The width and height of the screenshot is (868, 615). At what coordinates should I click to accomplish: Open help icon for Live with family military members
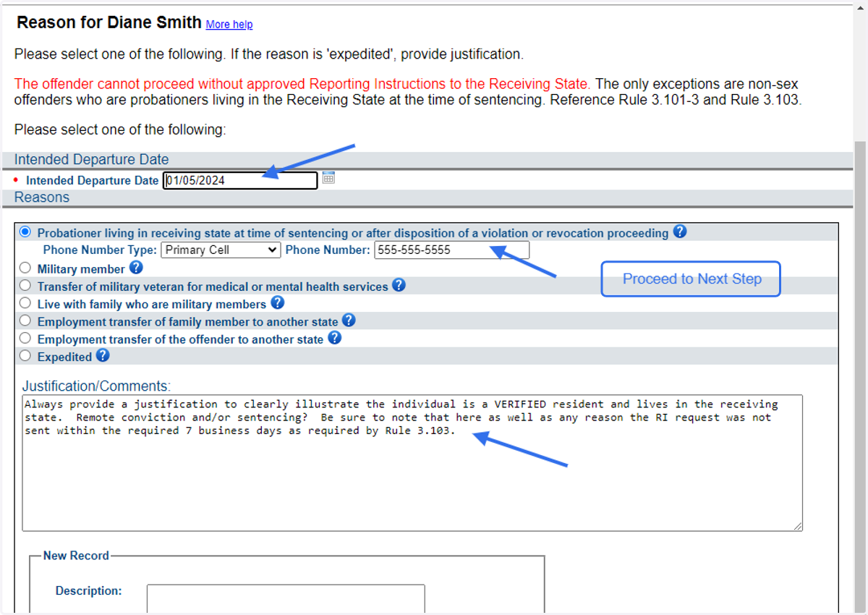coord(277,302)
